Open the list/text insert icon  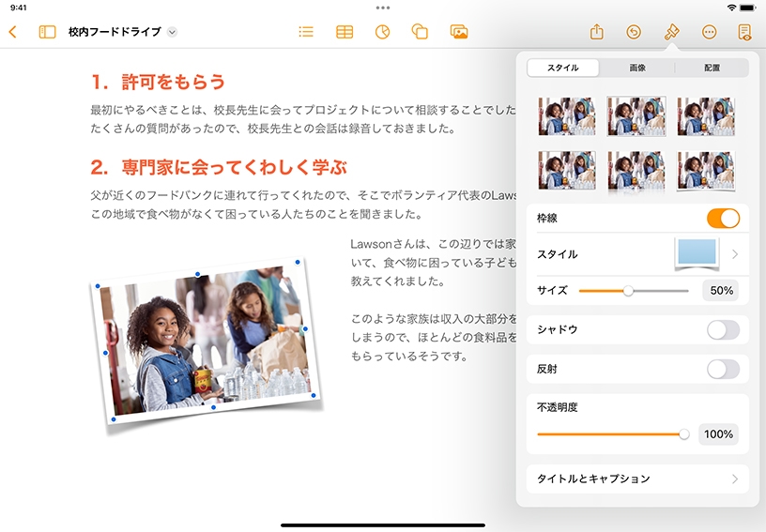tap(306, 32)
